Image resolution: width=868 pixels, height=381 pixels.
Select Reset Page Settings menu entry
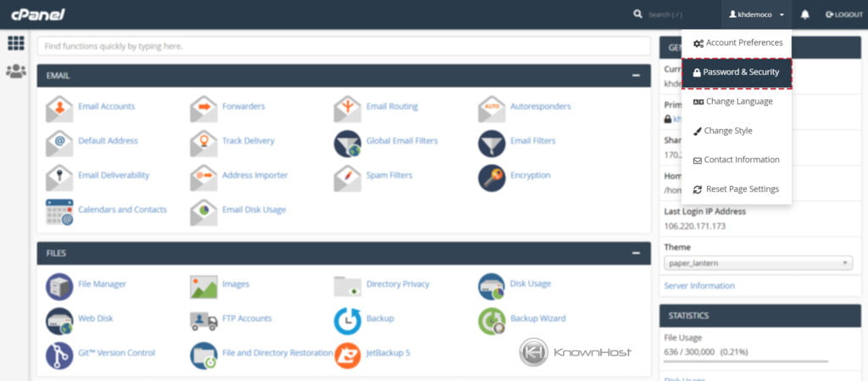click(737, 189)
